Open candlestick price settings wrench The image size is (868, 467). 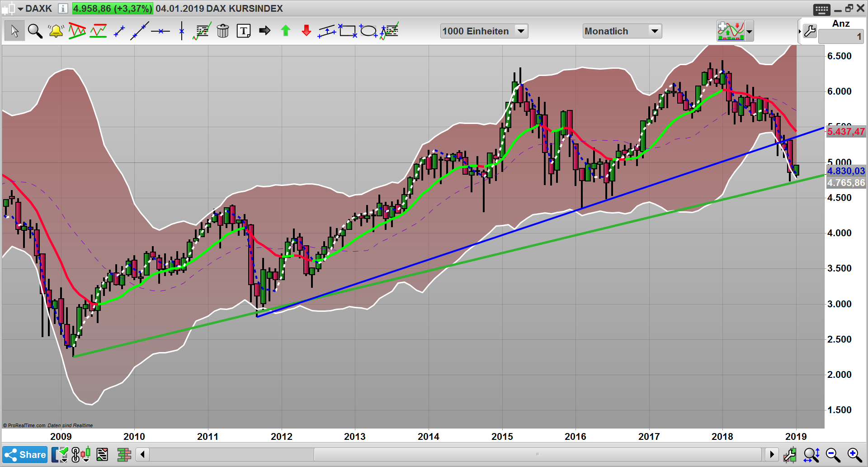(790, 454)
